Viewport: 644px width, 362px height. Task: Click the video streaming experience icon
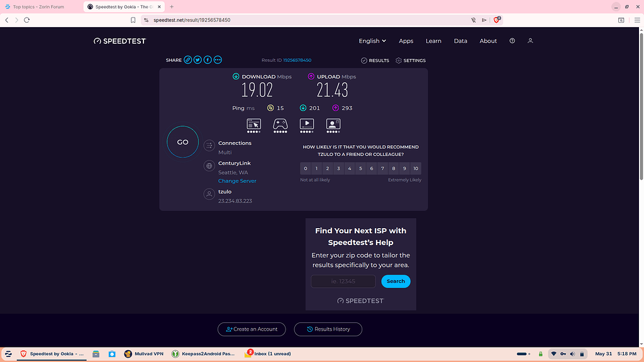click(x=307, y=125)
